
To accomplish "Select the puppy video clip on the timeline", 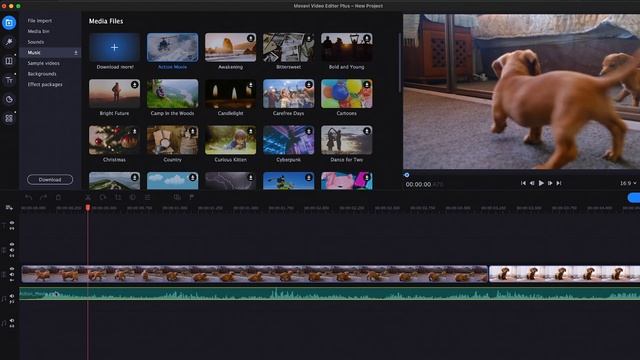I will point(255,274).
